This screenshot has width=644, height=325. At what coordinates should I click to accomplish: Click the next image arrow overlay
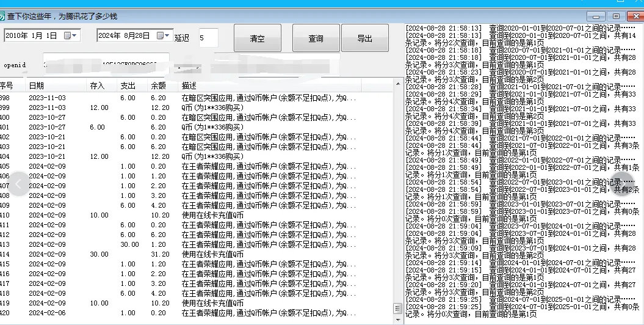[x=622, y=184]
